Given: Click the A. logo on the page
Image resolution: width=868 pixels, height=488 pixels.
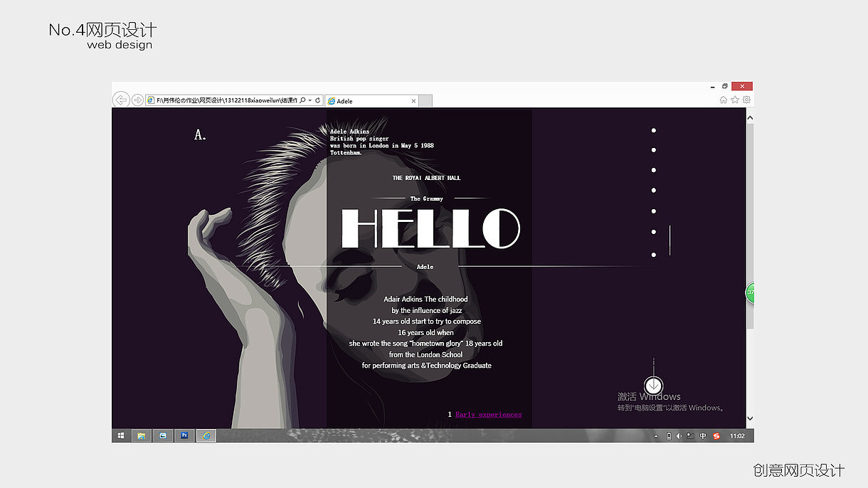Looking at the screenshot, I should click(x=200, y=134).
